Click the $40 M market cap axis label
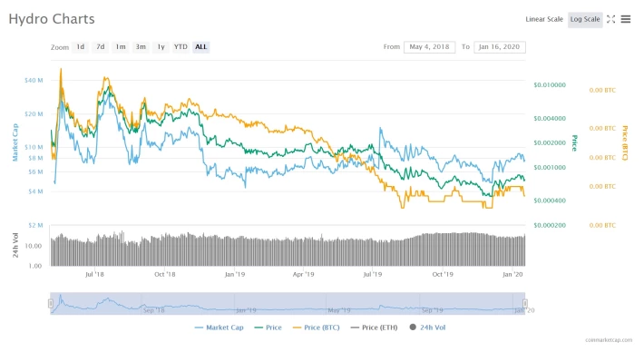The width and height of the screenshot is (644, 352). 34,81
